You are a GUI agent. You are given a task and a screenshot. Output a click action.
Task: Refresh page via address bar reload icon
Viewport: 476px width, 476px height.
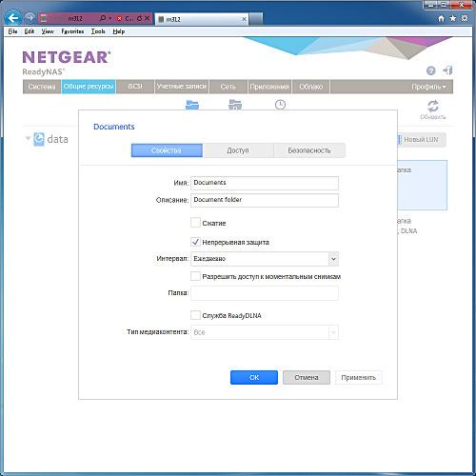(139, 19)
